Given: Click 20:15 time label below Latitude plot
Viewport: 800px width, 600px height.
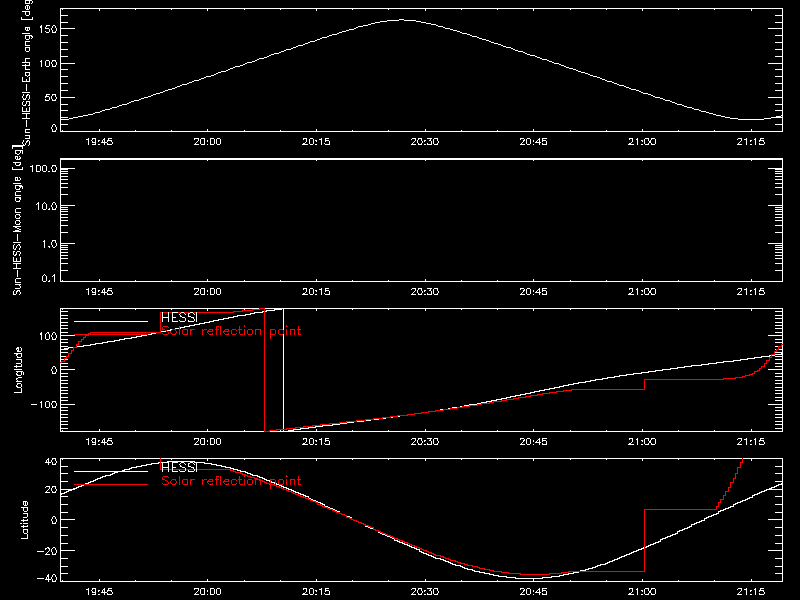Looking at the screenshot, I should click(x=316, y=592).
